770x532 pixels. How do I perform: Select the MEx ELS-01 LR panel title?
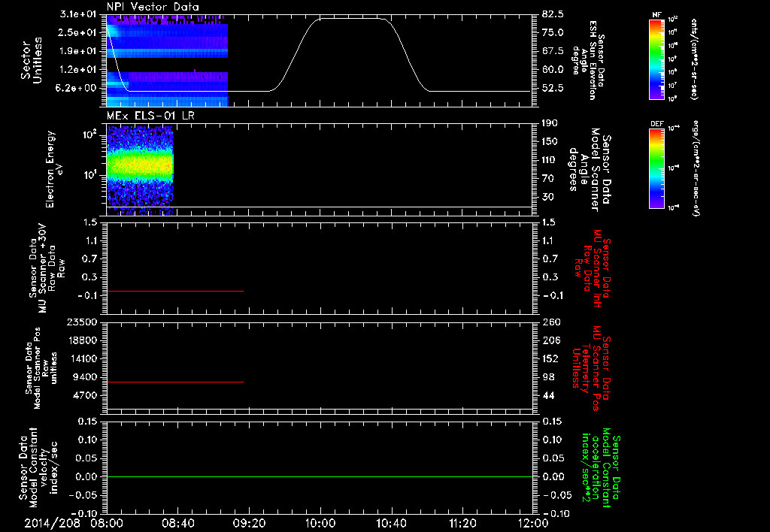[x=150, y=116]
